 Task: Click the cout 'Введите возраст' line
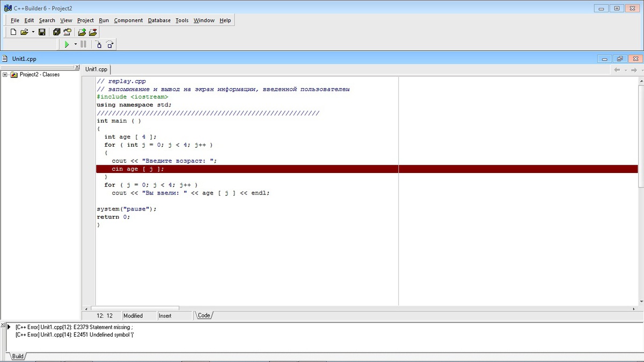tap(164, 161)
